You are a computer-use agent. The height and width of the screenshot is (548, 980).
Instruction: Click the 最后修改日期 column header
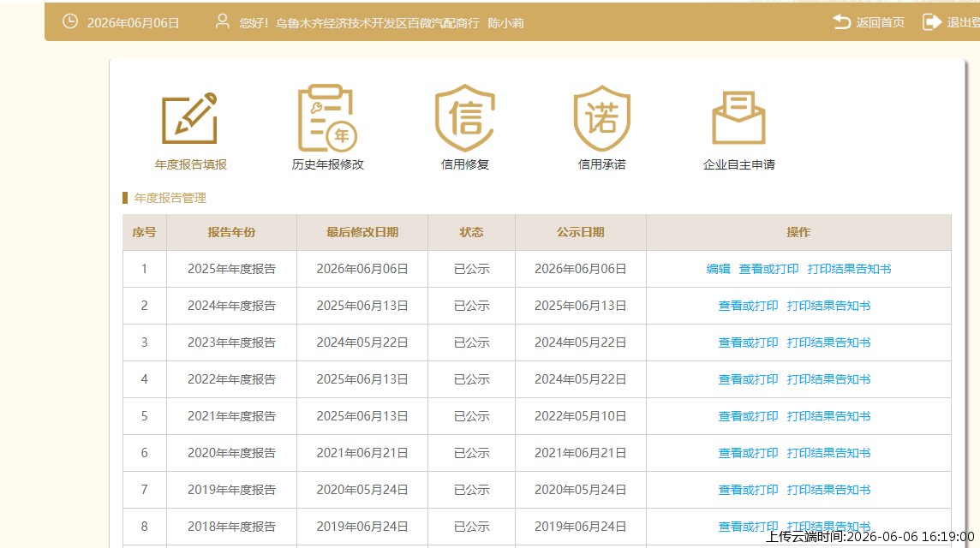click(x=362, y=232)
